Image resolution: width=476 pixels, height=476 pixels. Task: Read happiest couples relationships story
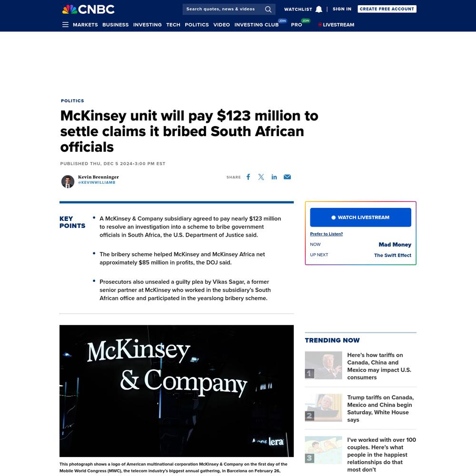click(x=382, y=455)
